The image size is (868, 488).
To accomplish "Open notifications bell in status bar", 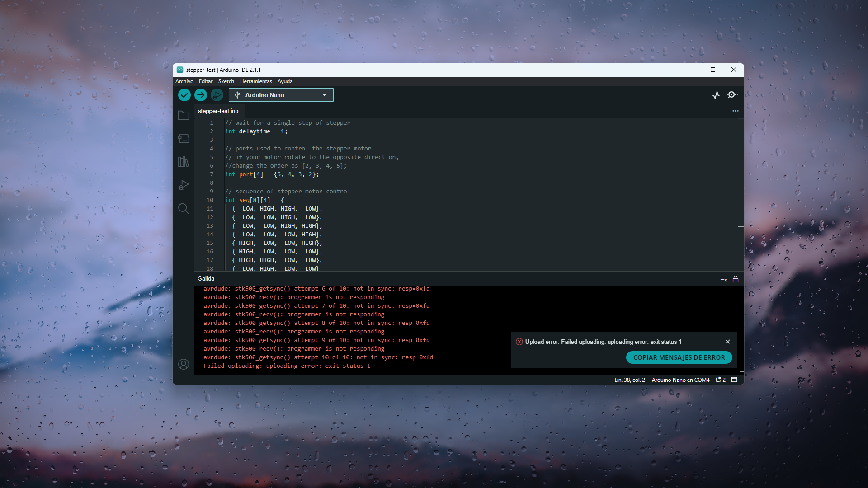I will [x=720, y=380].
